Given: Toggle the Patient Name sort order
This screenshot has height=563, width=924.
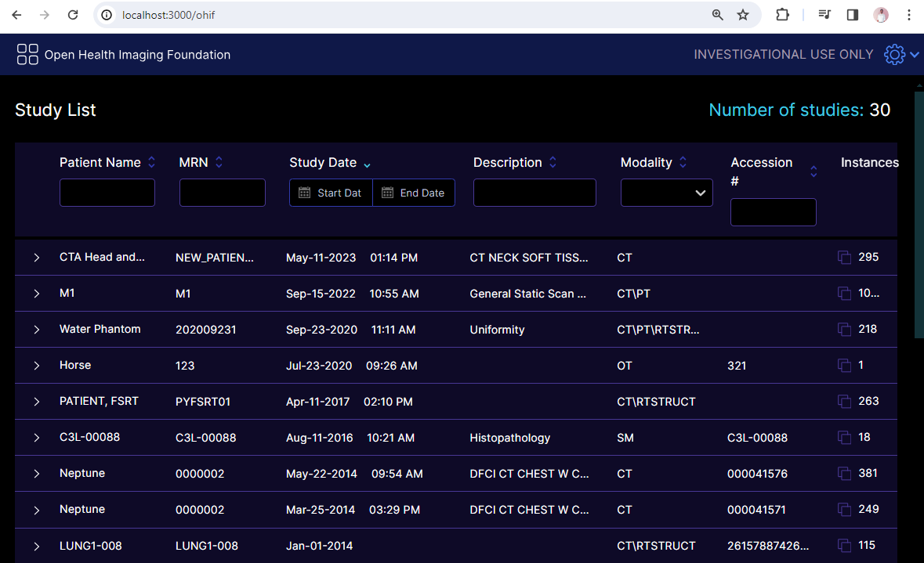Looking at the screenshot, I should 151,163.
